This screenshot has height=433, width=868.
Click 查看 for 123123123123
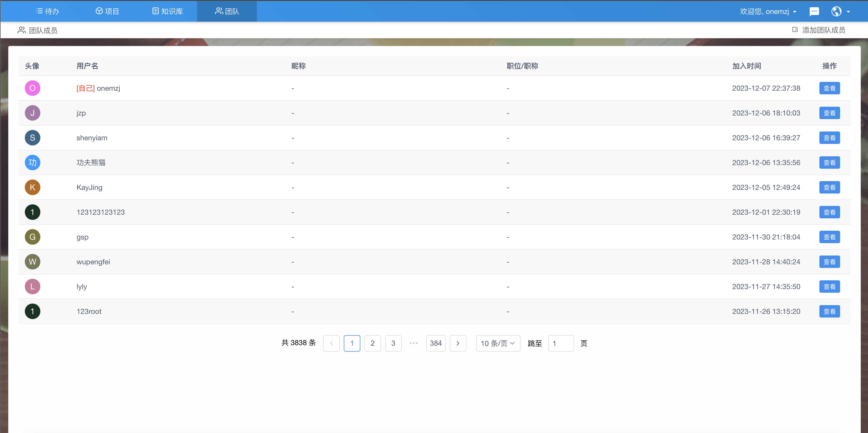(x=829, y=212)
